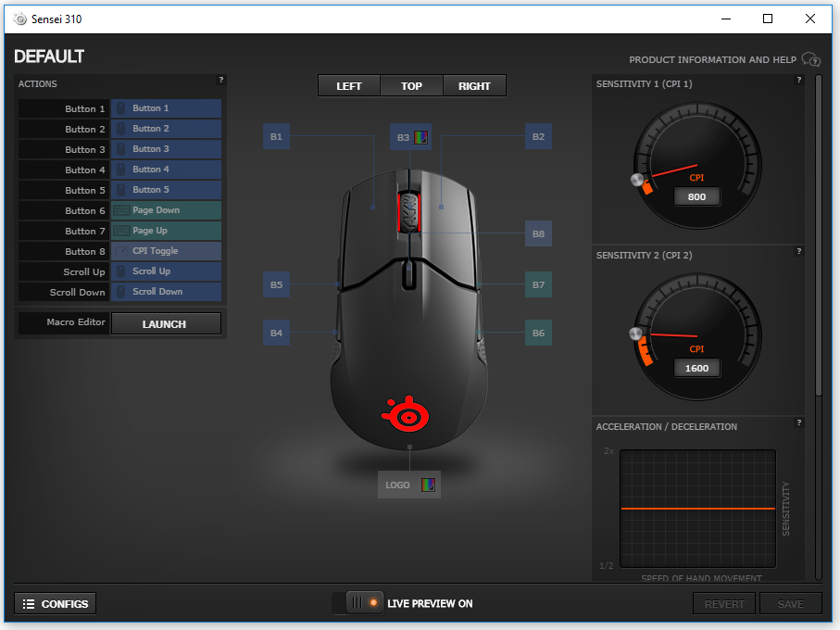840x630 pixels.
Task: Click the red SteelSeries logo on the mouse
Action: pos(408,414)
